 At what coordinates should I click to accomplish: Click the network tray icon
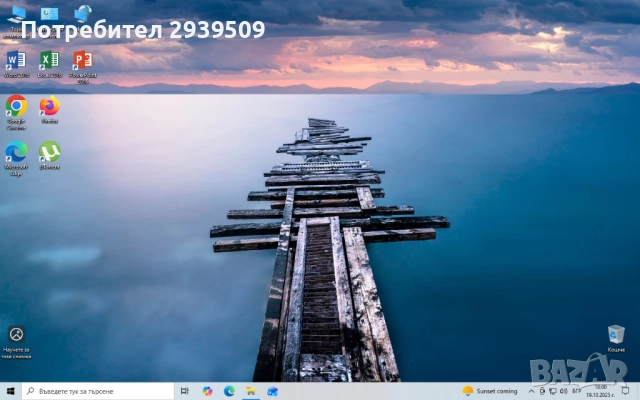(553, 391)
